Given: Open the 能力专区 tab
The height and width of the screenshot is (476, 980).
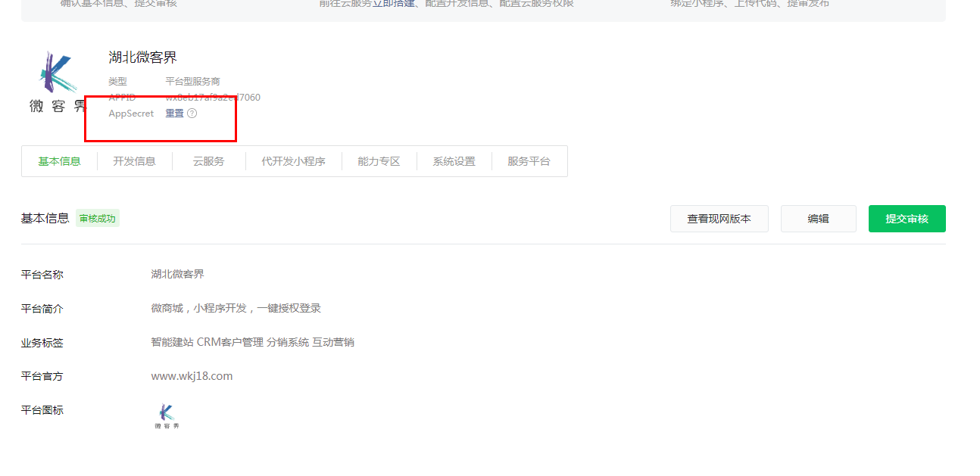Looking at the screenshot, I should 379,161.
